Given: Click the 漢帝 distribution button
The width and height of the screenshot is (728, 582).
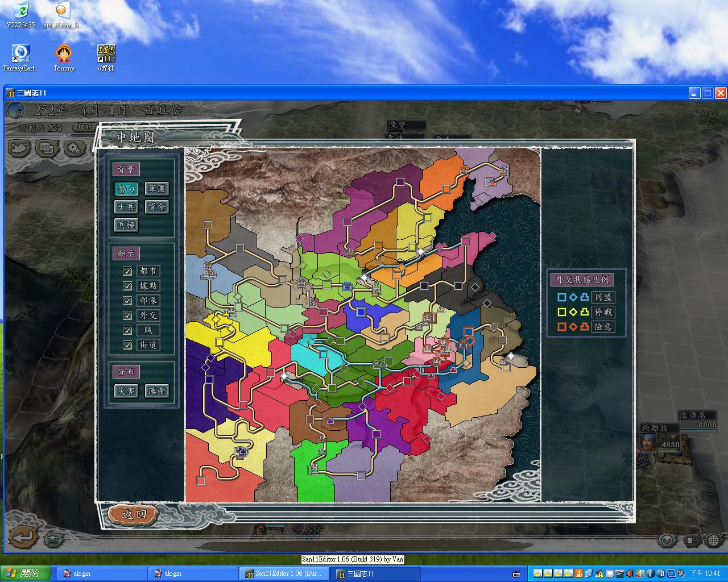Looking at the screenshot, I should pos(157,391).
